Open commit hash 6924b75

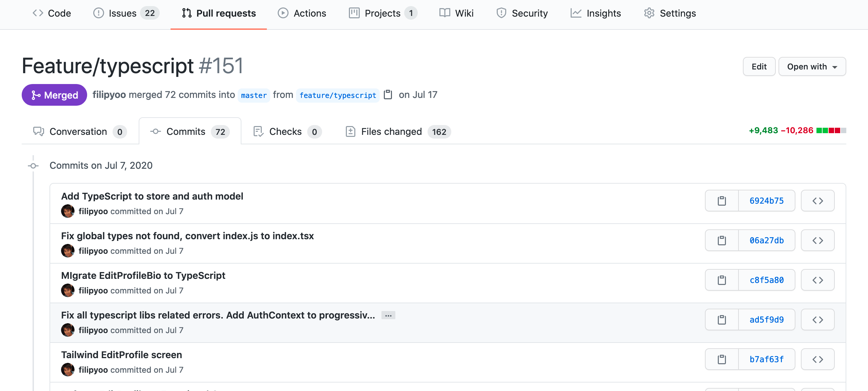coord(767,201)
